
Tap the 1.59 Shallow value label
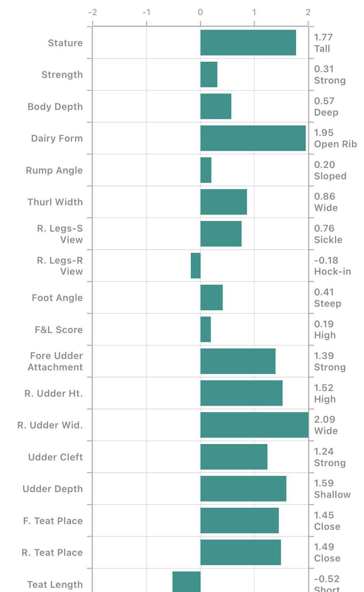(x=332, y=489)
